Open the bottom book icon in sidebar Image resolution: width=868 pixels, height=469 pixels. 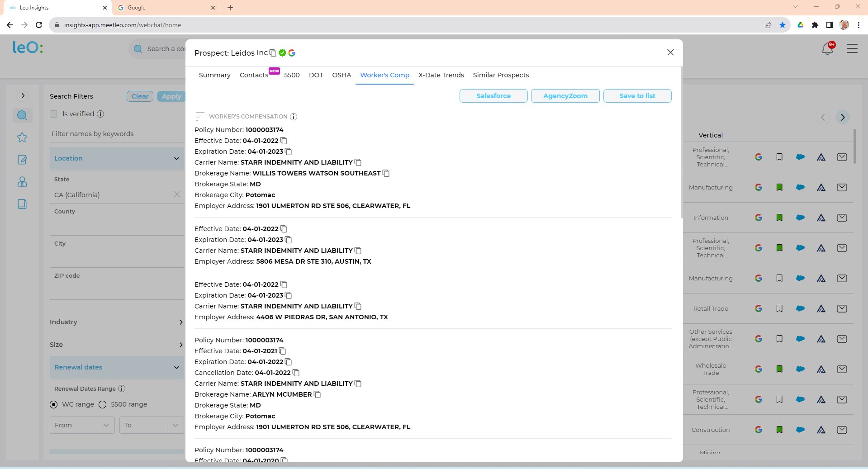(22, 204)
